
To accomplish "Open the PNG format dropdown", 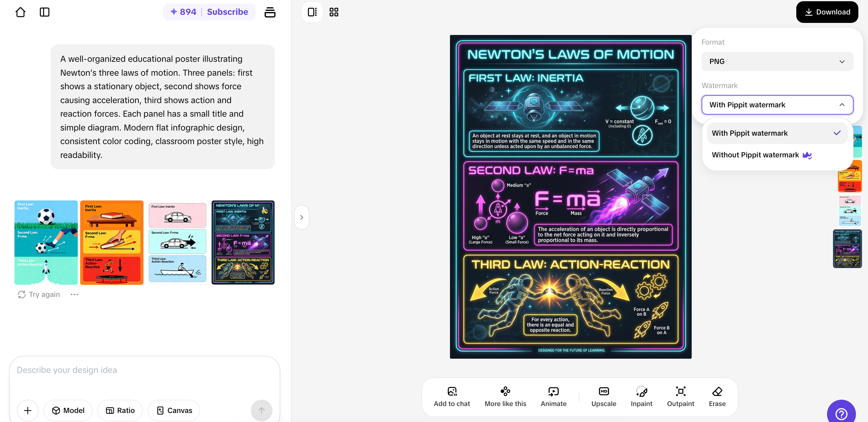I will click(x=777, y=61).
